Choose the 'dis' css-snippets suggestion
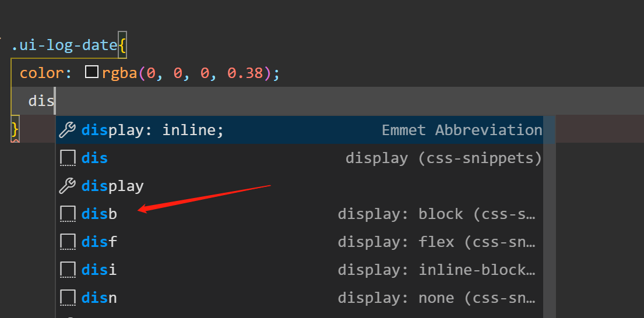The height and width of the screenshot is (318, 644). click(300, 158)
